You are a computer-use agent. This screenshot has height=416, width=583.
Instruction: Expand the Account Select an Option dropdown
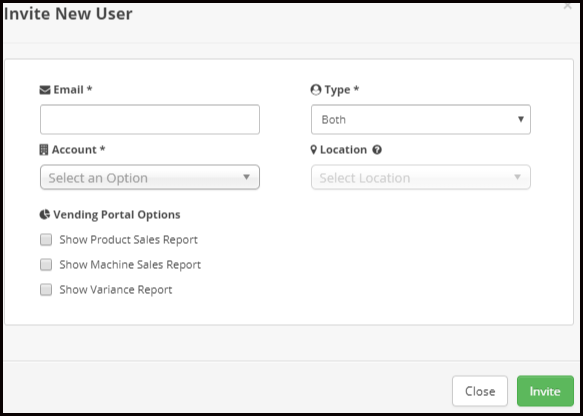click(150, 177)
